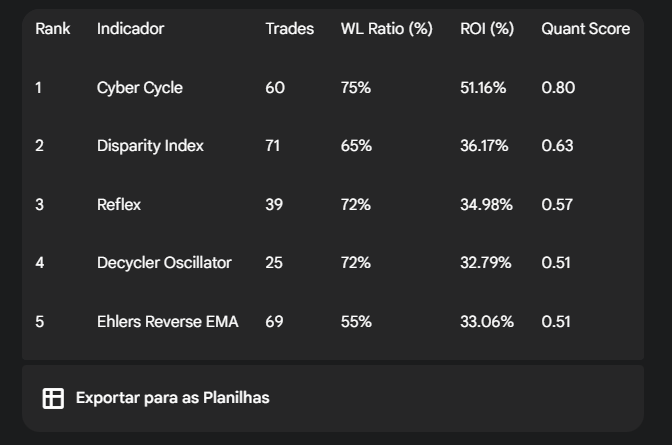Click the Quant Score column header
672x445 pixels.
585,29
